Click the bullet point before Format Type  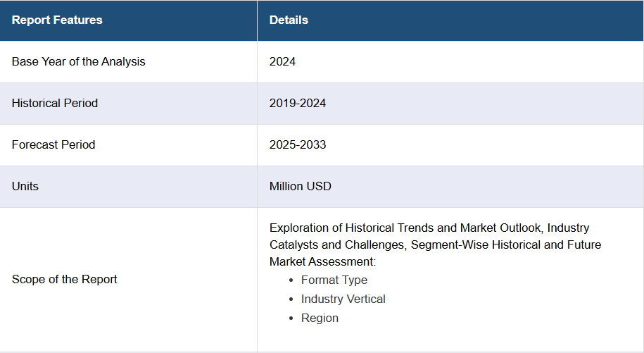pyautogui.click(x=292, y=280)
